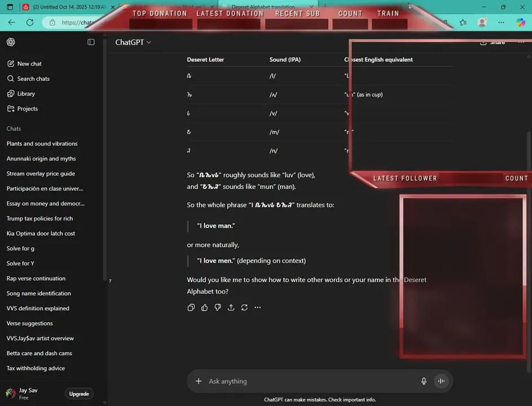Open the Projects section
This screenshot has height=406, width=532.
(23, 109)
